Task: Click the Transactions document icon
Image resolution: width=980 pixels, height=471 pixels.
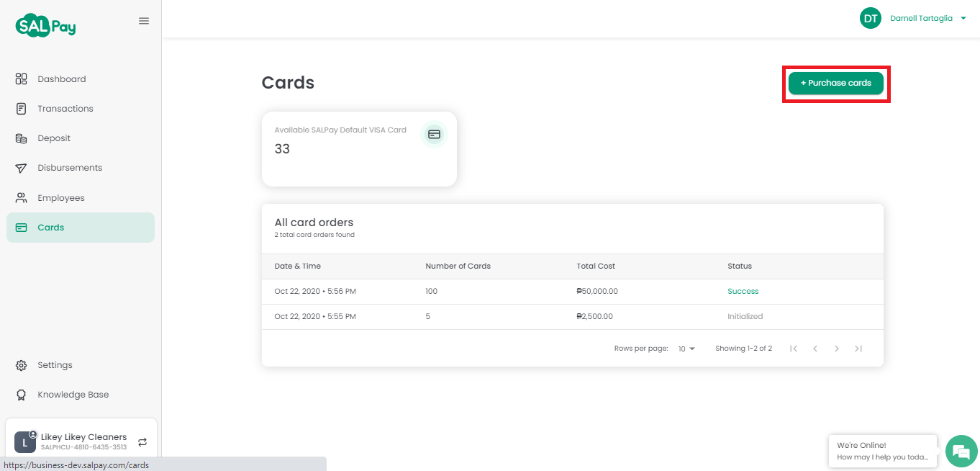Action: click(x=22, y=109)
